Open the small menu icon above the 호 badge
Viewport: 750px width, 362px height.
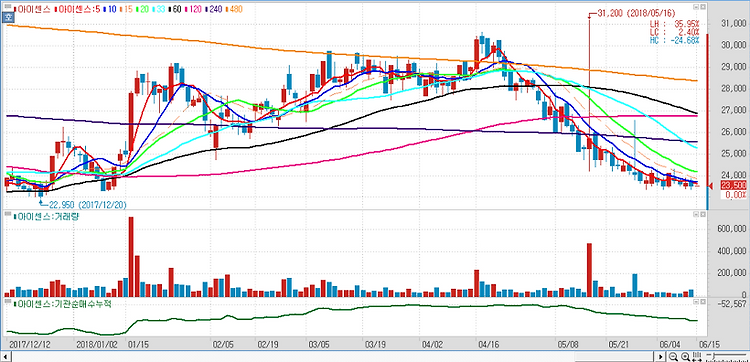8,6
